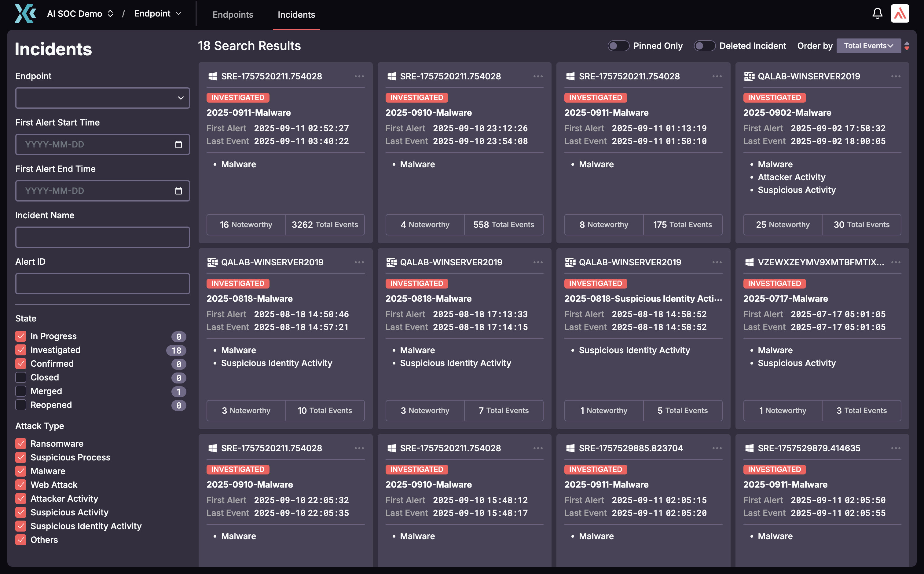
Task: Open calendar picker for First Alert End Time
Action: click(x=178, y=191)
